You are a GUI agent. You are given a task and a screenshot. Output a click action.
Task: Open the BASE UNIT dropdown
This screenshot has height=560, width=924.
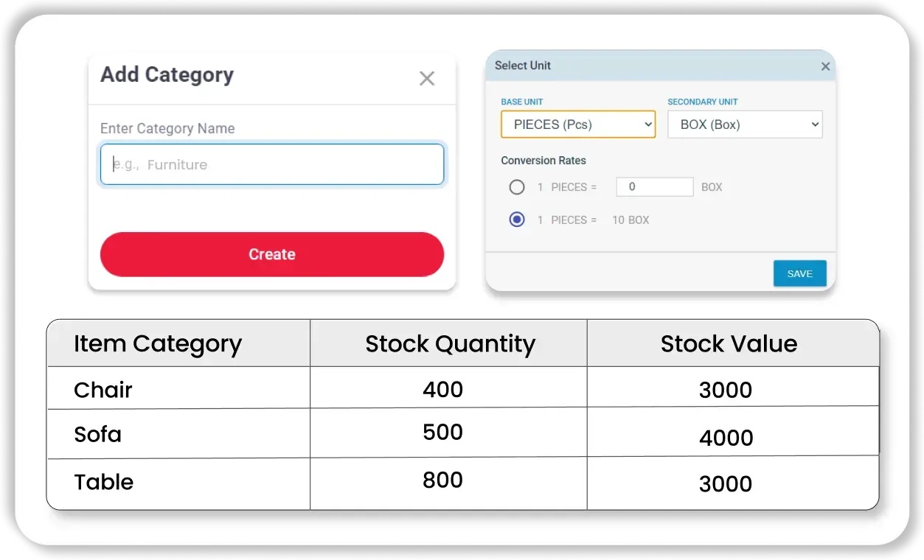point(577,124)
